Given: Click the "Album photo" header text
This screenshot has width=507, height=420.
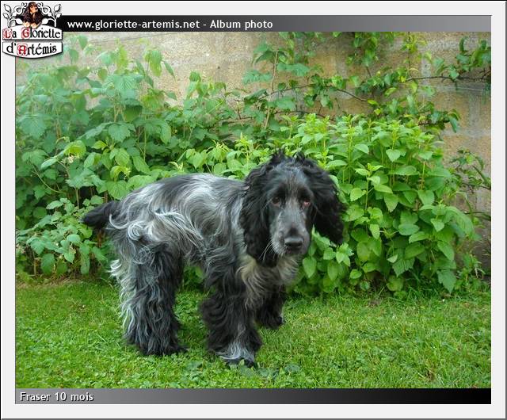Looking at the screenshot, I should pyautogui.click(x=241, y=25).
